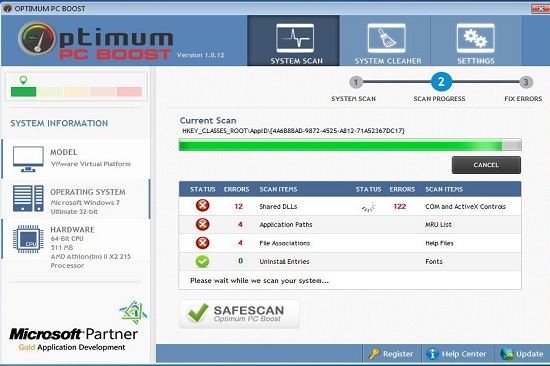The width and height of the screenshot is (550, 366).
Task: Select the MRU List scan item
Action: pos(438,225)
